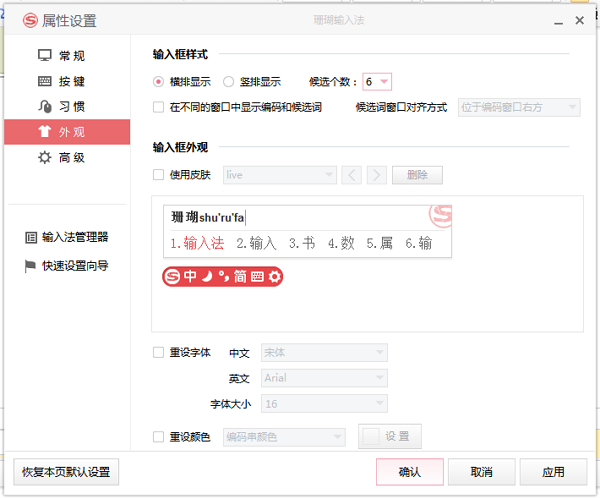Click the mouse icon beside 习惯
The image size is (600, 499).
coord(45,106)
